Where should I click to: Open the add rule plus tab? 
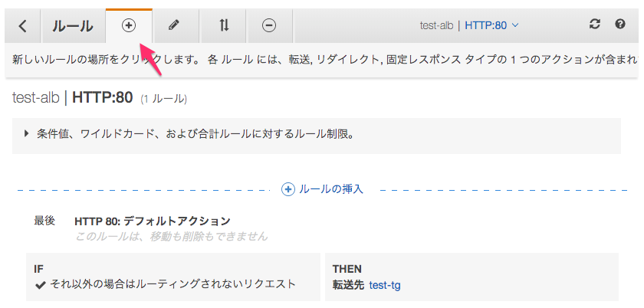(x=129, y=25)
